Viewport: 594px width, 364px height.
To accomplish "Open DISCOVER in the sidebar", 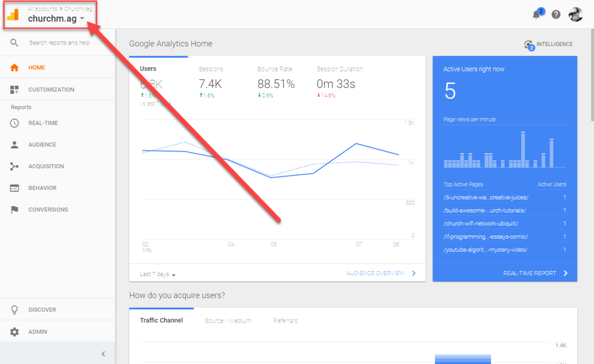I will click(42, 310).
